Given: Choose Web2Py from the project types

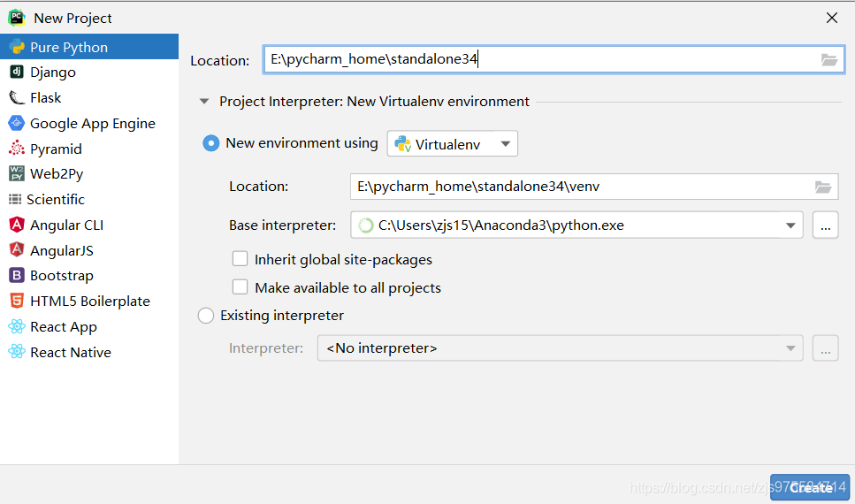Looking at the screenshot, I should pos(89,173).
